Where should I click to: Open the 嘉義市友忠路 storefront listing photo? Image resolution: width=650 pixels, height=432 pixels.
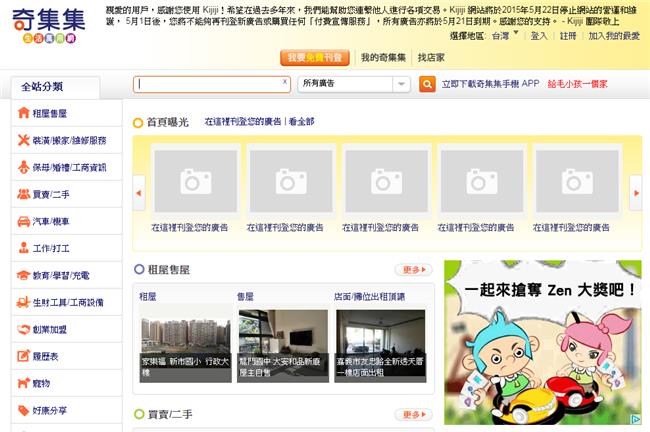(380, 346)
